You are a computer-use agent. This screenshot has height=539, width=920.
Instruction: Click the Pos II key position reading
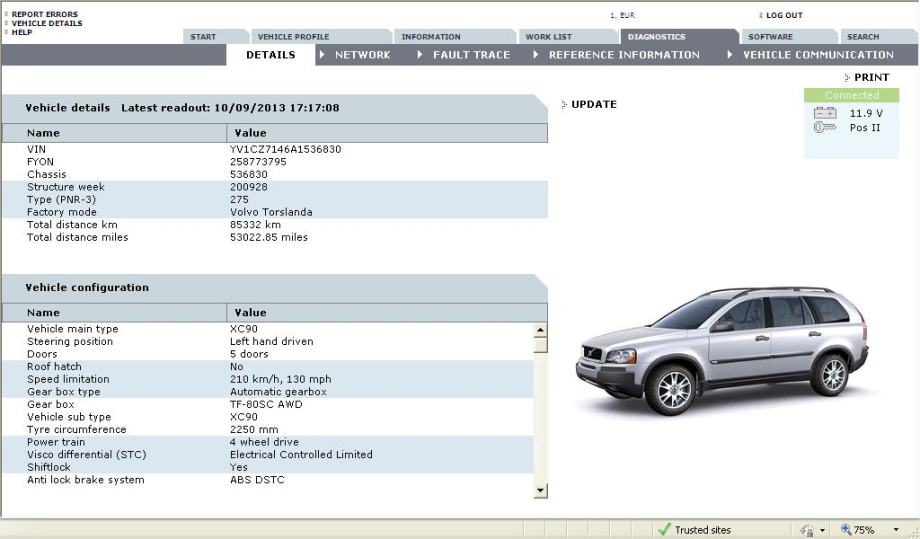pyautogui.click(x=865, y=127)
